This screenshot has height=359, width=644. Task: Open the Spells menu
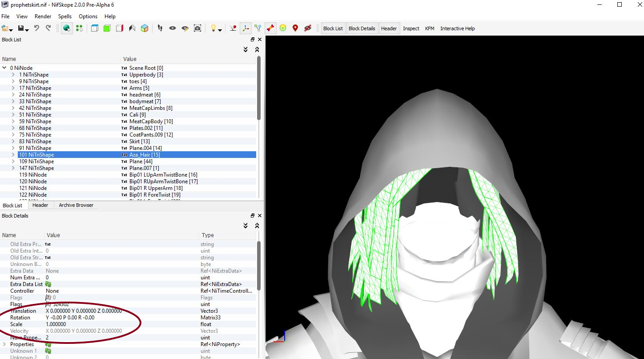65,16
